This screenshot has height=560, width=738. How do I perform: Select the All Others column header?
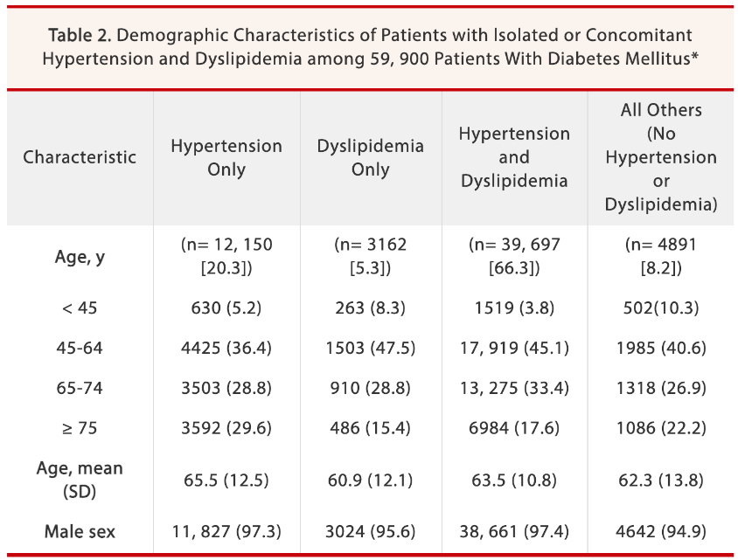tap(661, 157)
